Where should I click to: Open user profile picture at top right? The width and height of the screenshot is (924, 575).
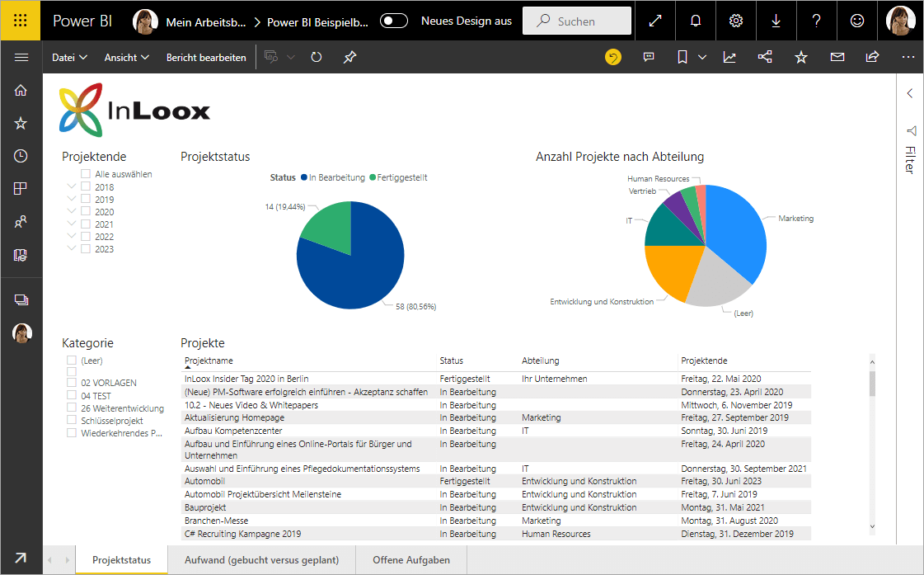tap(900, 21)
